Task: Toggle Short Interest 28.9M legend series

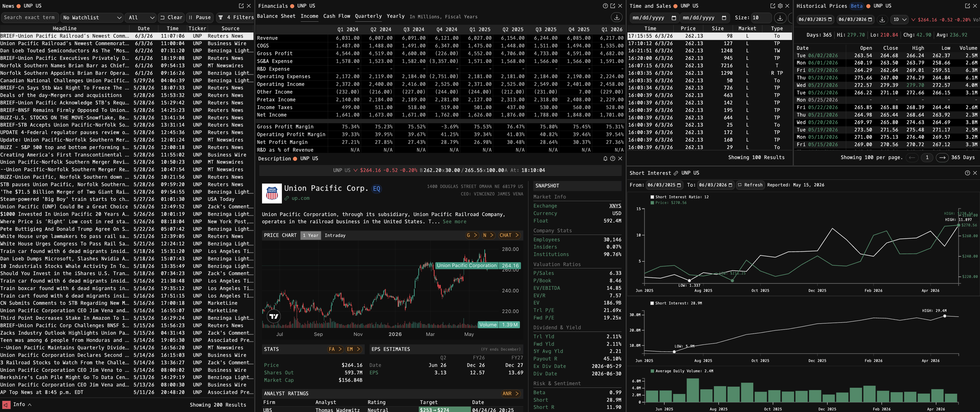Action: pyautogui.click(x=676, y=303)
